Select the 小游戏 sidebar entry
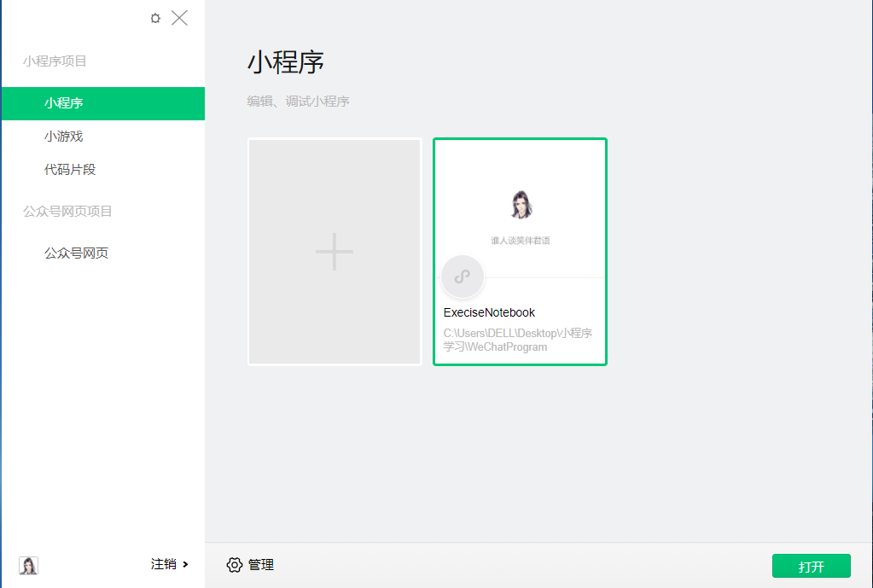Screen dimensions: 873x588 [65, 135]
